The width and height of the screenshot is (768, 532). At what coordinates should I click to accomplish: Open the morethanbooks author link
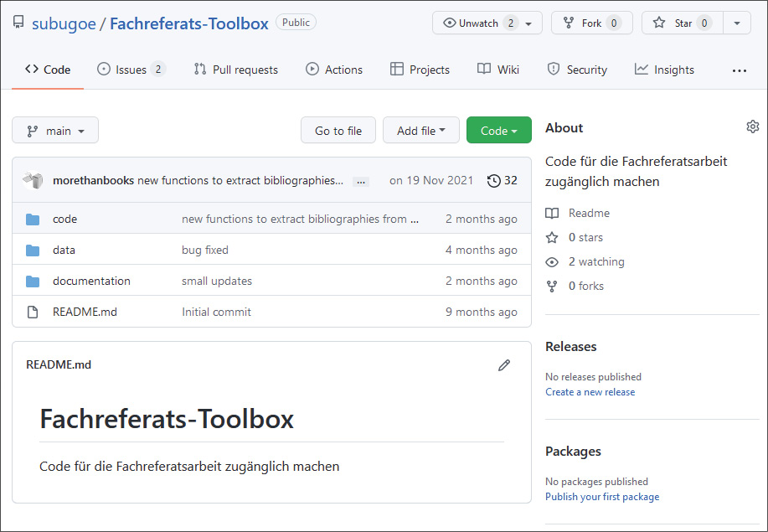click(x=93, y=180)
